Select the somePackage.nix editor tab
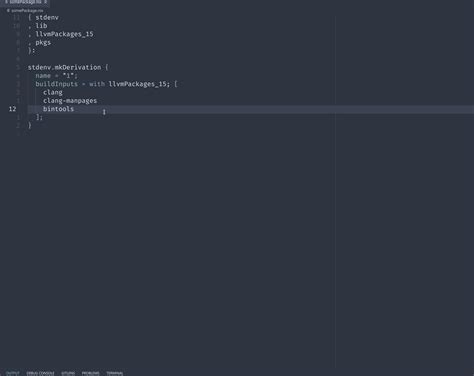 click(25, 2)
